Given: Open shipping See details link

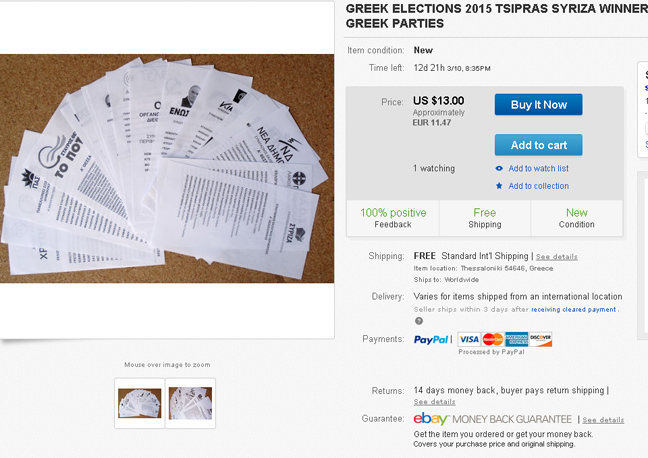Looking at the screenshot, I should pos(557,257).
